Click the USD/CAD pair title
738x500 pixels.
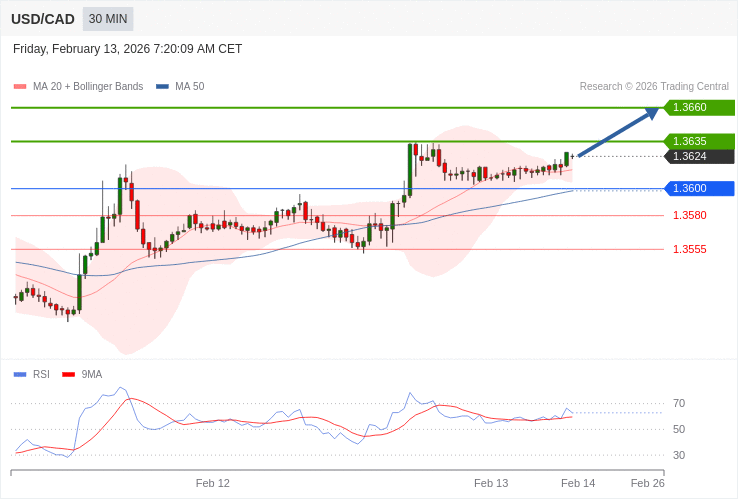(43, 19)
